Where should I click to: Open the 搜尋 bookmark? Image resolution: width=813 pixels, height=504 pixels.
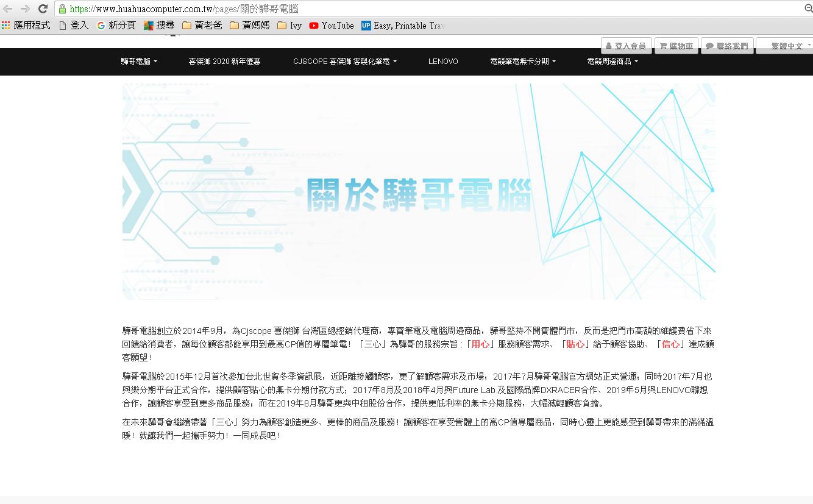(159, 26)
